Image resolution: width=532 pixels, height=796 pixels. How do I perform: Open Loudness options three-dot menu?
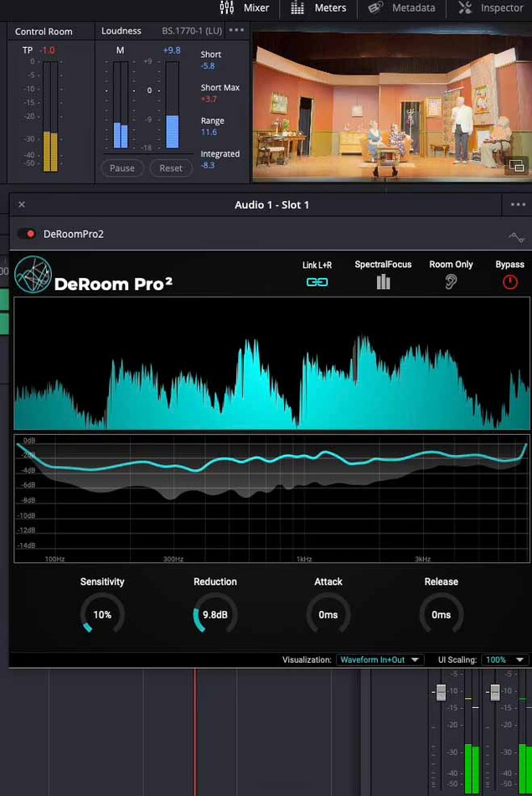pos(236,30)
